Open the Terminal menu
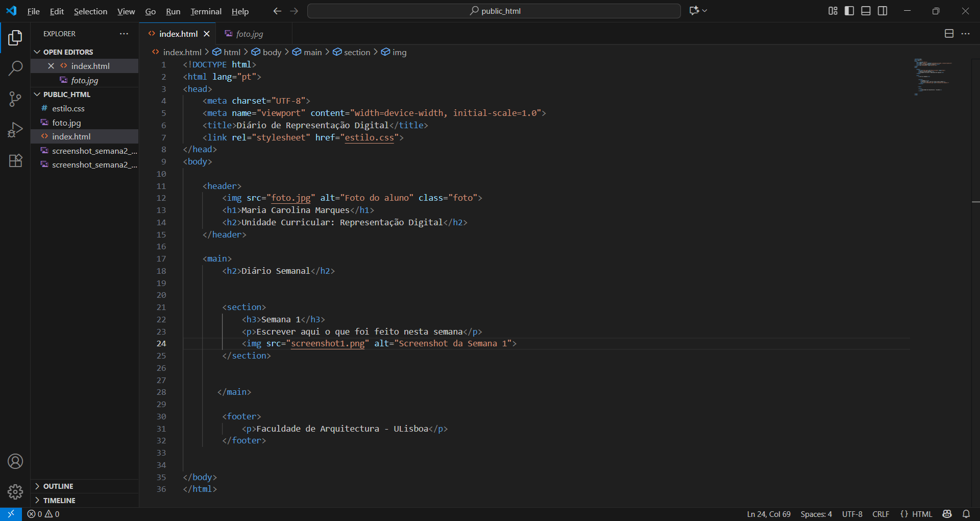 click(x=206, y=11)
